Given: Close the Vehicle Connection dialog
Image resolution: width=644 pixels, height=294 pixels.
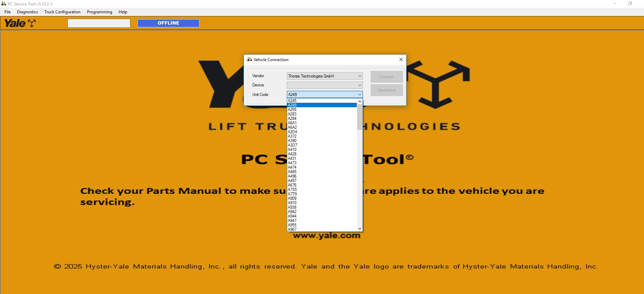Looking at the screenshot, I should coord(401,59).
